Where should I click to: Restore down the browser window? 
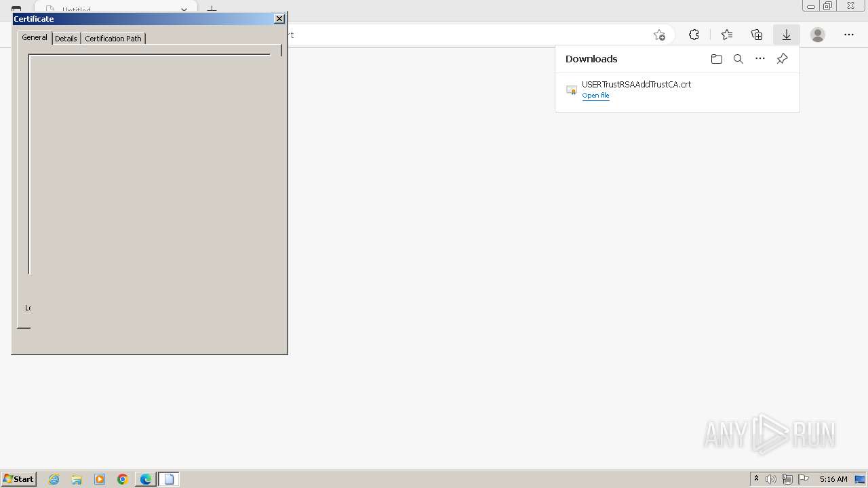pyautogui.click(x=828, y=6)
